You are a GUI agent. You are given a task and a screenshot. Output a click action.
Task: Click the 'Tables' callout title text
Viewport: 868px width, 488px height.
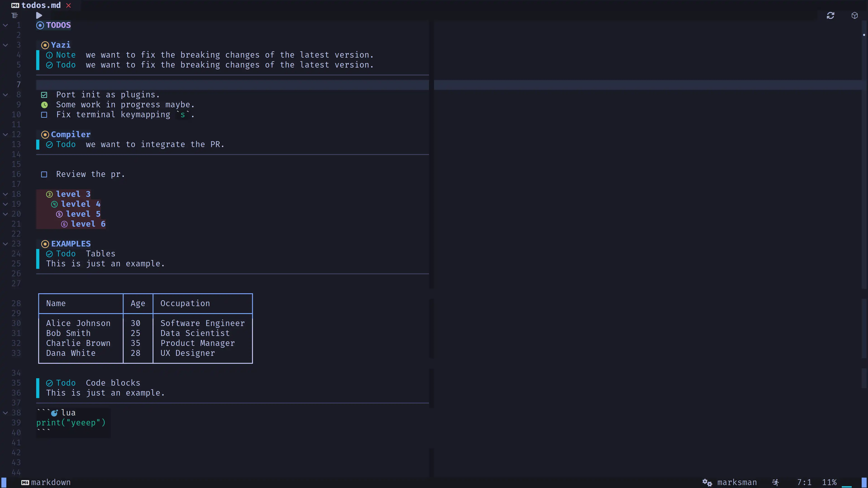pyautogui.click(x=100, y=254)
